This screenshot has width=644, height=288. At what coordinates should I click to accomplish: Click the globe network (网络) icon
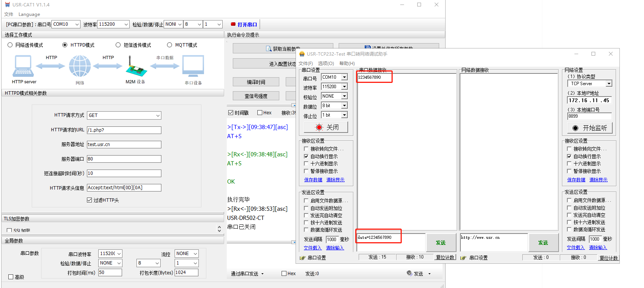[80, 66]
